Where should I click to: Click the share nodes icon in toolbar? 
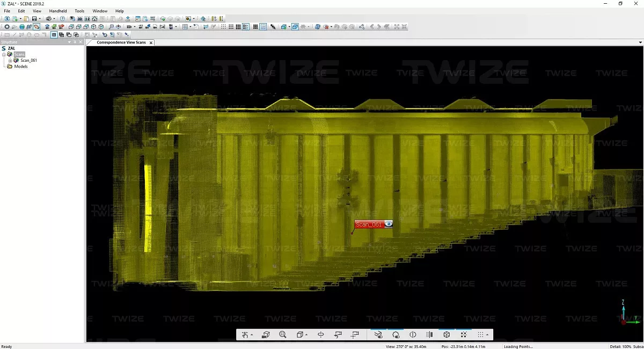tap(361, 27)
